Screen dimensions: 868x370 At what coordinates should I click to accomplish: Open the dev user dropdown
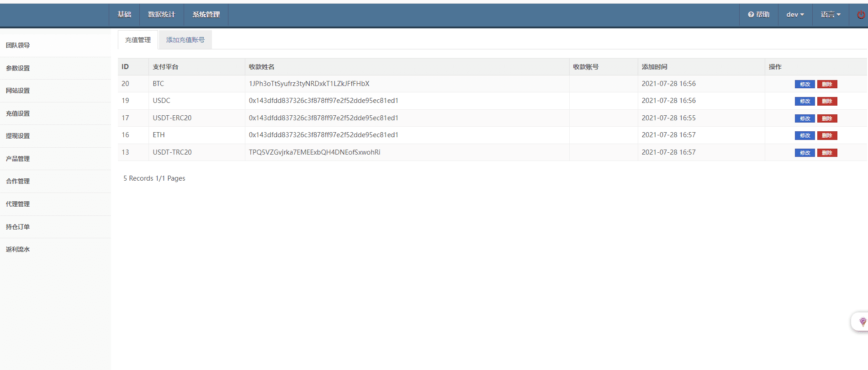(795, 15)
